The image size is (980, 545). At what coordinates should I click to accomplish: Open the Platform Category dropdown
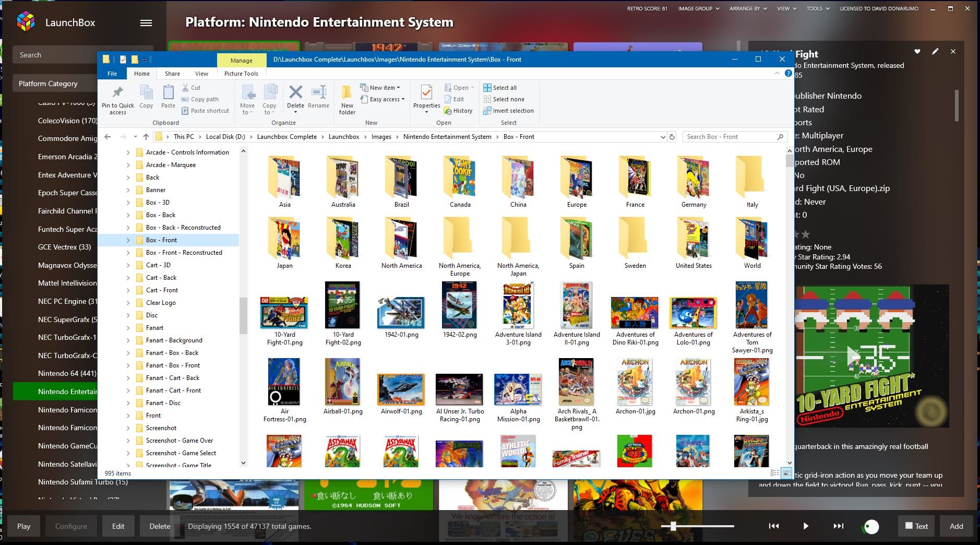point(55,84)
